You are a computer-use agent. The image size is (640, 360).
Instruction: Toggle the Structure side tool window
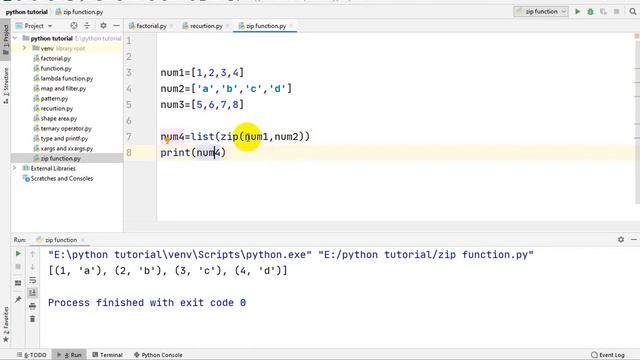6,85
